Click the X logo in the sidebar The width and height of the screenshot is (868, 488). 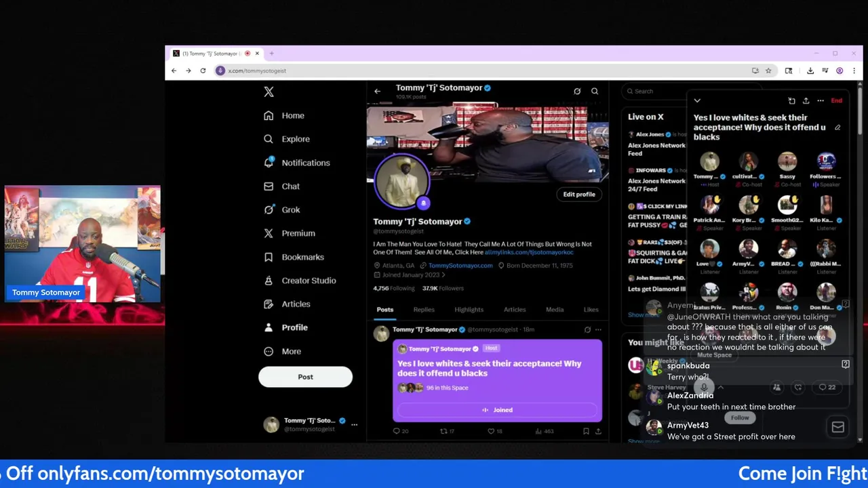point(269,91)
